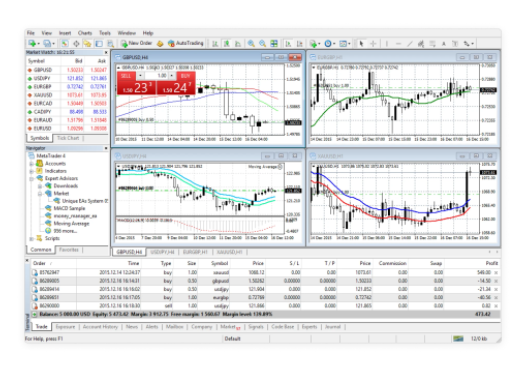Activate the standard Cursor mode

pos(361,43)
